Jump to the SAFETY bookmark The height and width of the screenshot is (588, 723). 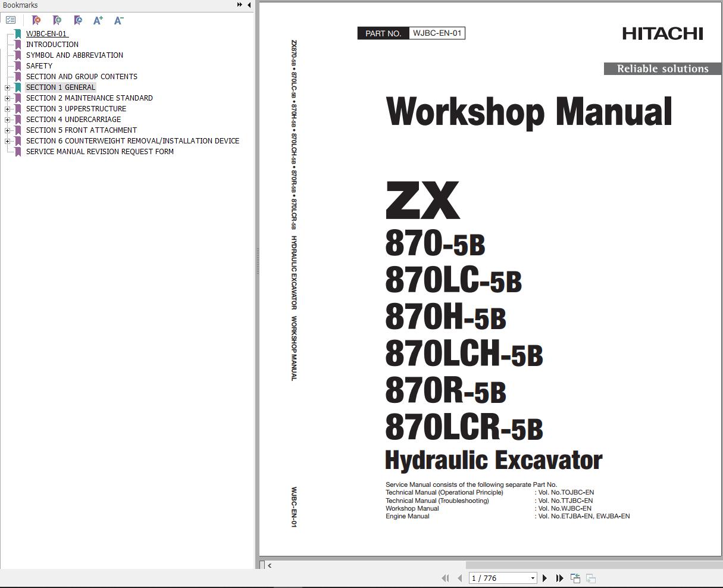(39, 66)
